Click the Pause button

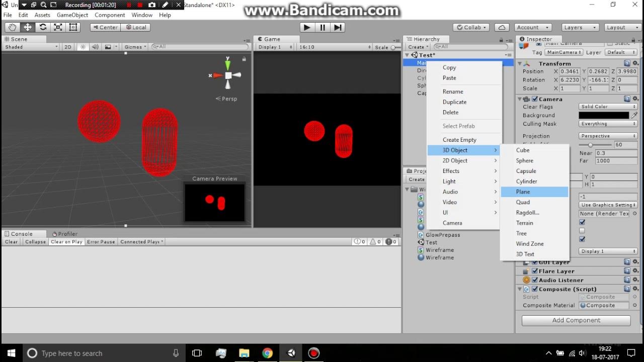coord(323,27)
